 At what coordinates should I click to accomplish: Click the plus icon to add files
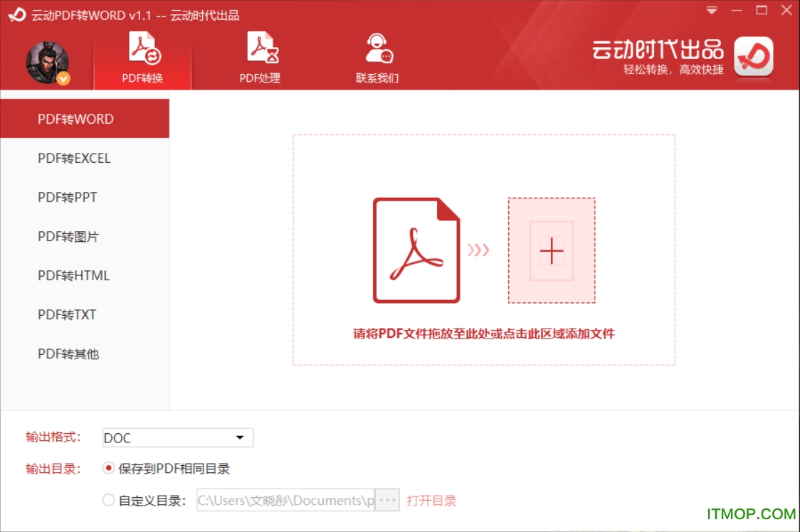tap(551, 250)
